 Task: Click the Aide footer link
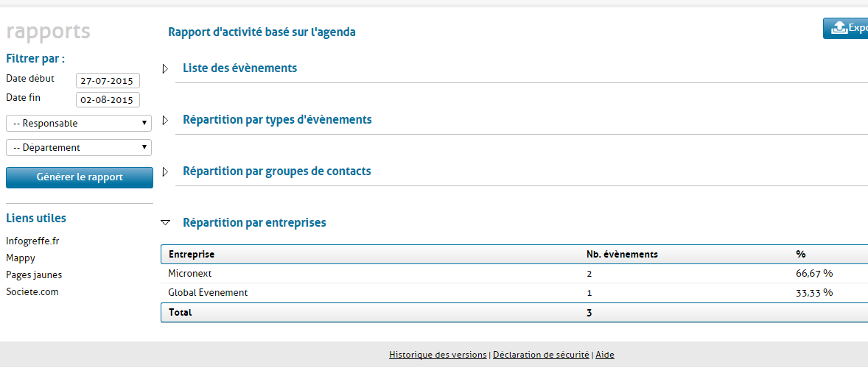coord(605,355)
